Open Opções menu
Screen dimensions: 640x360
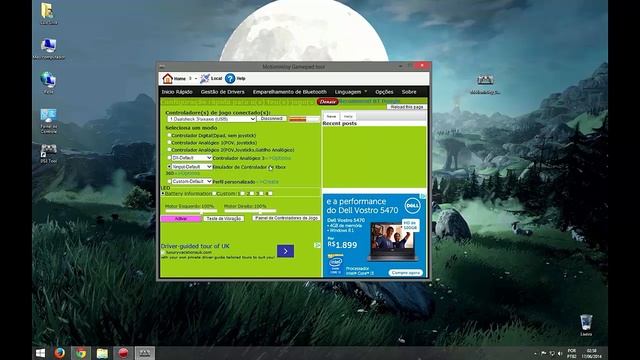coord(384,92)
